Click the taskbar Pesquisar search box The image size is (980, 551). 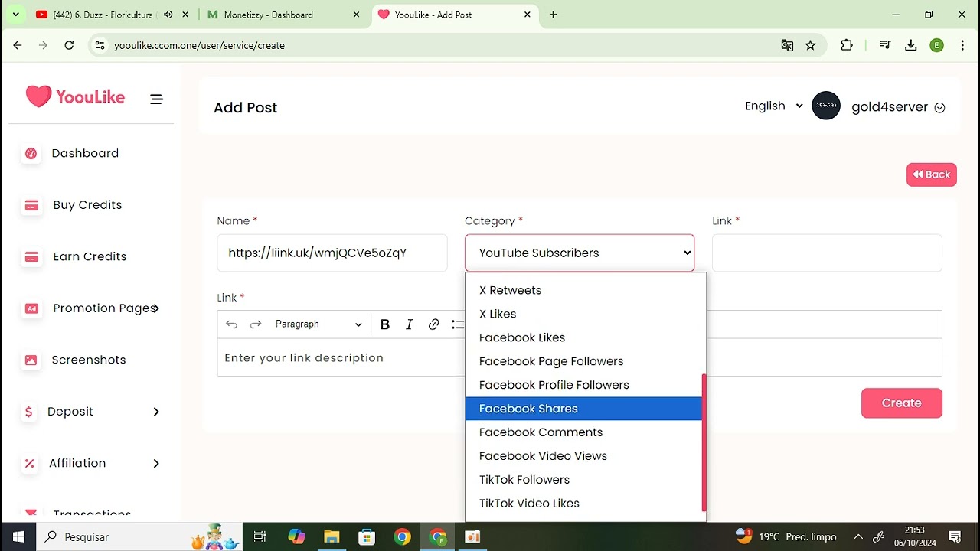point(140,536)
